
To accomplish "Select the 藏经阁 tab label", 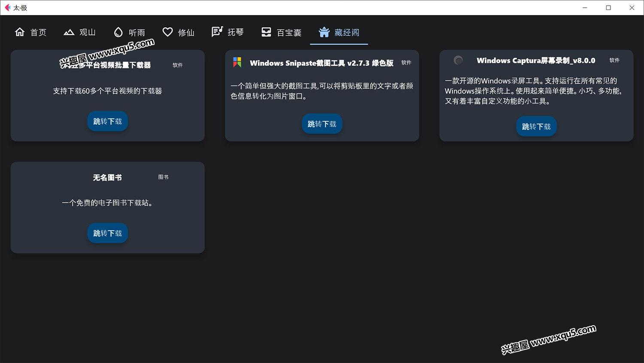I will 347,33.
